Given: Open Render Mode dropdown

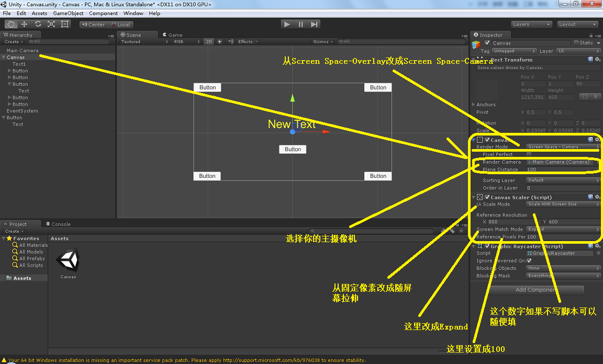Looking at the screenshot, I should click(563, 147).
